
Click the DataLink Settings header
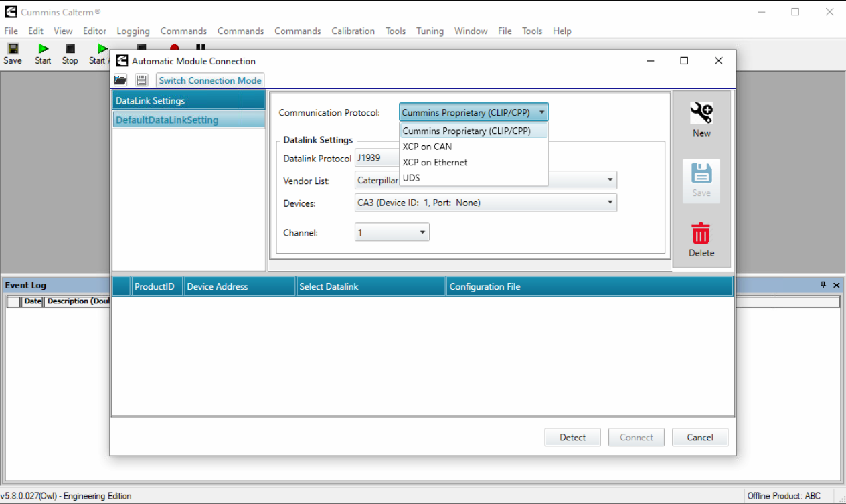pyautogui.click(x=189, y=100)
